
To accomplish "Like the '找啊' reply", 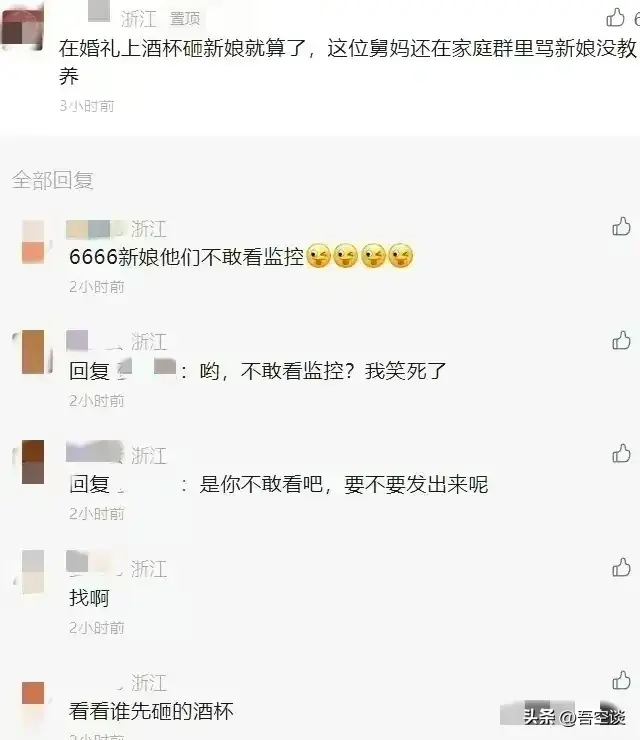I will pos(621,567).
